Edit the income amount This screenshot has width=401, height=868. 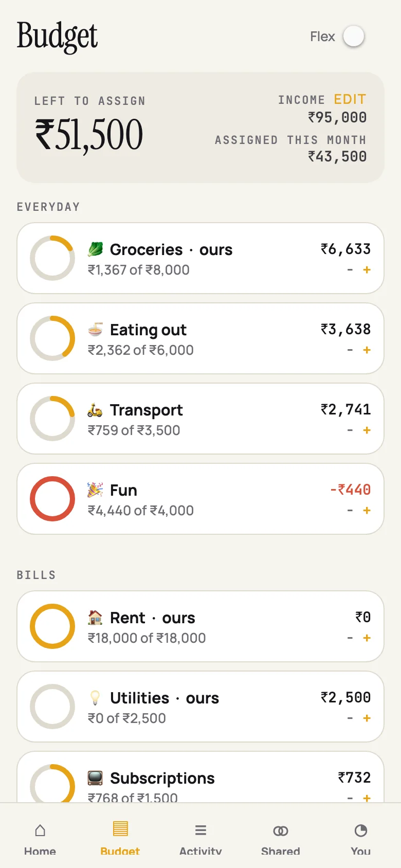pyautogui.click(x=350, y=99)
